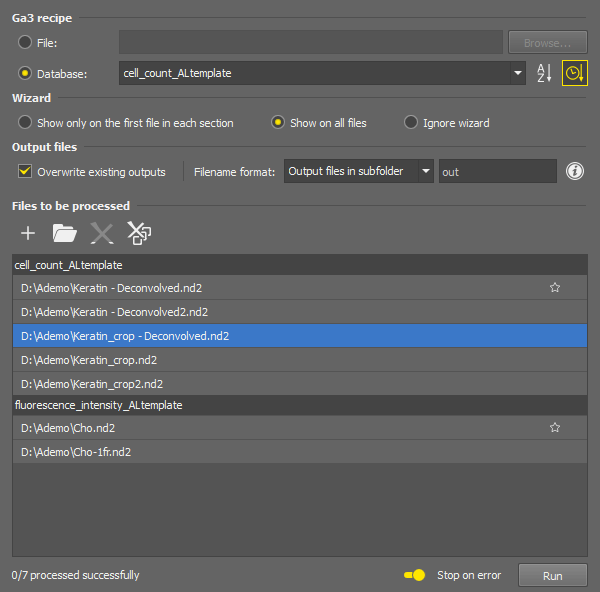600x592 pixels.
Task: Click the Run button
Action: pyautogui.click(x=553, y=575)
